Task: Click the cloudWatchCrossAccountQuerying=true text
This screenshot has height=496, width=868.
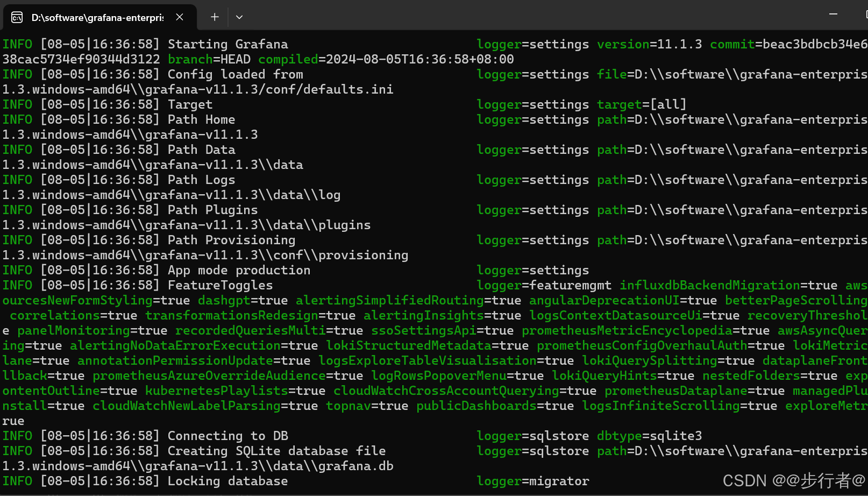Action: pos(465,391)
